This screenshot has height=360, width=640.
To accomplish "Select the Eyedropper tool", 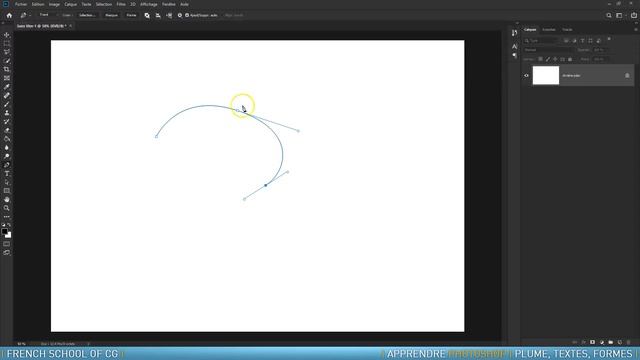I will coord(7,87).
